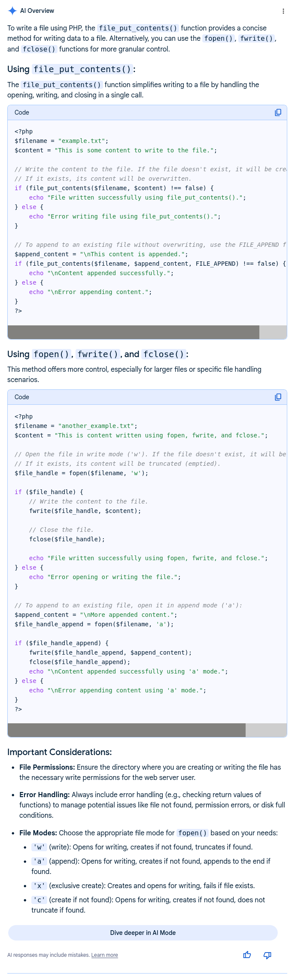The height and width of the screenshot is (980, 295).
Task: Click the AI Overview sparkle icon
Action: click(12, 11)
